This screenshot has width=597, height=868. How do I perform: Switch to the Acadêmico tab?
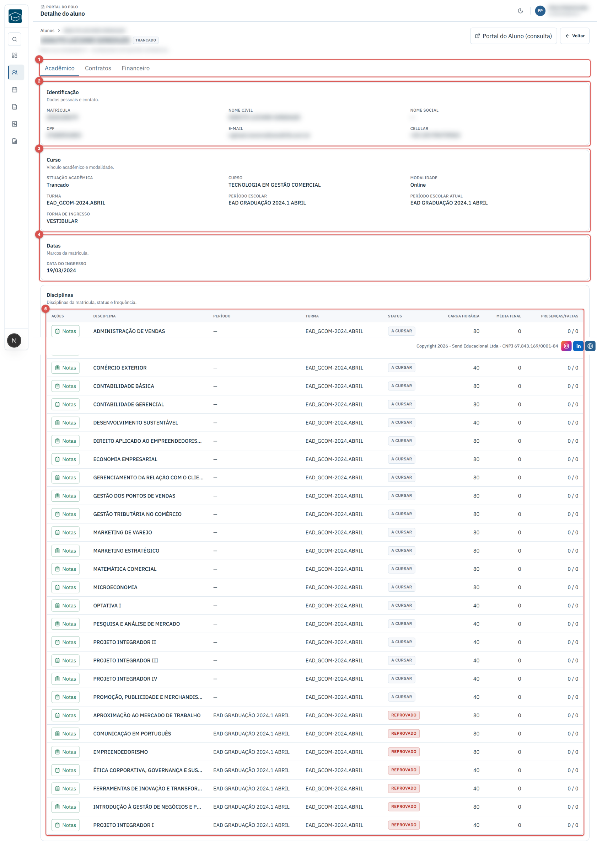click(60, 68)
